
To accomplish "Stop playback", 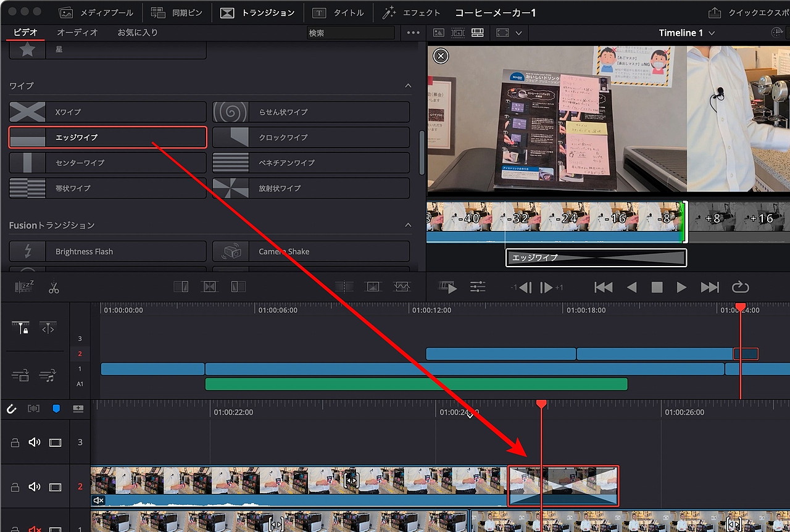I will tap(657, 287).
